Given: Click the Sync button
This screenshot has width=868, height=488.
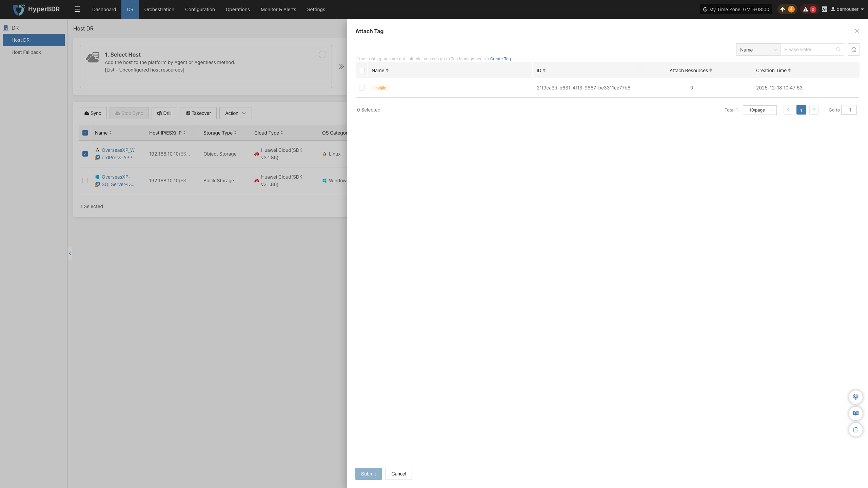Looking at the screenshot, I should pos(93,113).
